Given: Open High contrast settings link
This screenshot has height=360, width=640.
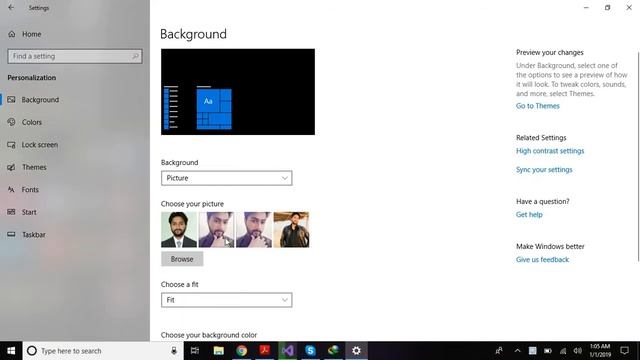Looking at the screenshot, I should (x=550, y=151).
